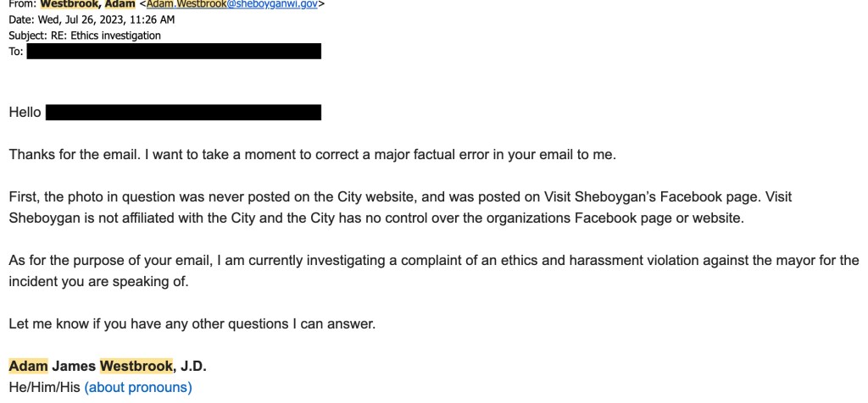Screen dimensions: 868x403
Task: Click the line "incident you are speaking of."
Action: point(97,281)
